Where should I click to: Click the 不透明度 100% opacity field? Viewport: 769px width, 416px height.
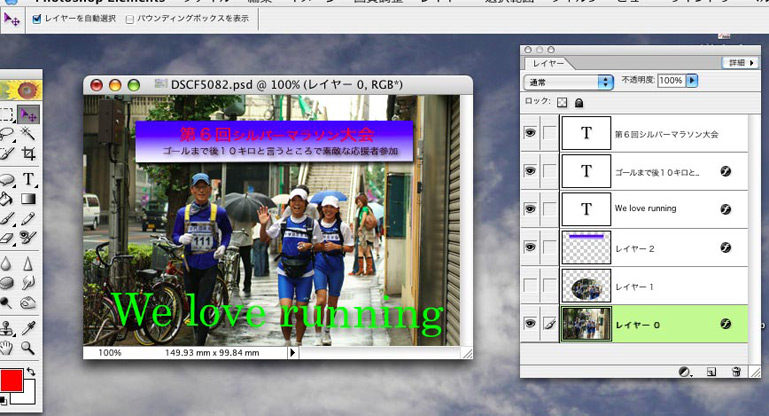click(x=671, y=80)
